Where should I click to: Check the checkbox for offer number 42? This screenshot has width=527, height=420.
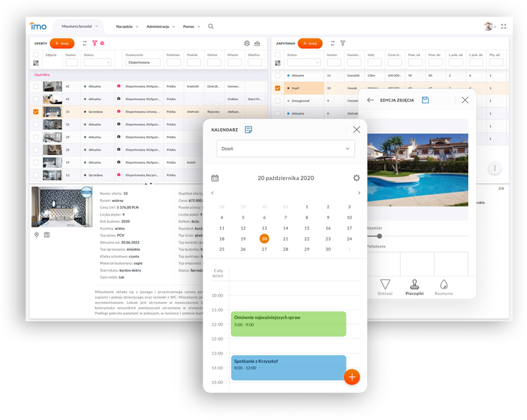36,86
